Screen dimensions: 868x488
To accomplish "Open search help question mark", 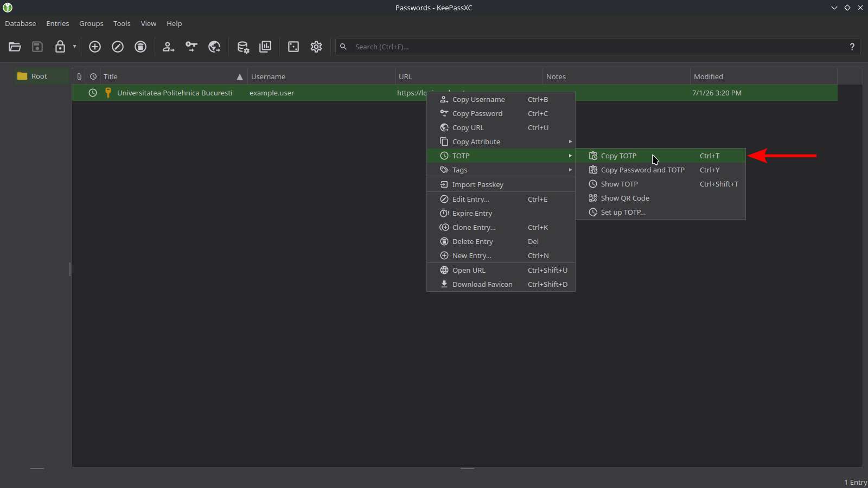I will [852, 47].
